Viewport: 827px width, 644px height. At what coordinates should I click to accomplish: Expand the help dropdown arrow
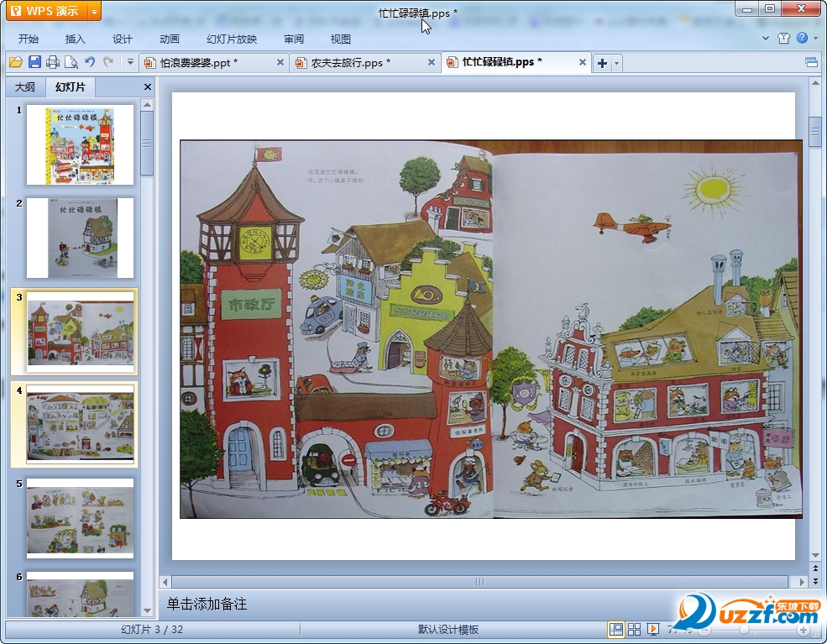815,38
